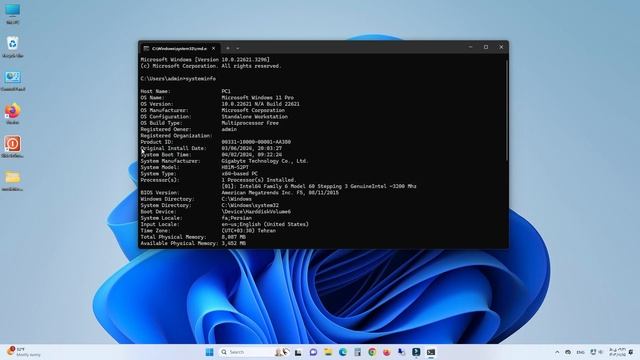Open the Control Panel desktop shortcut

(x=13, y=80)
